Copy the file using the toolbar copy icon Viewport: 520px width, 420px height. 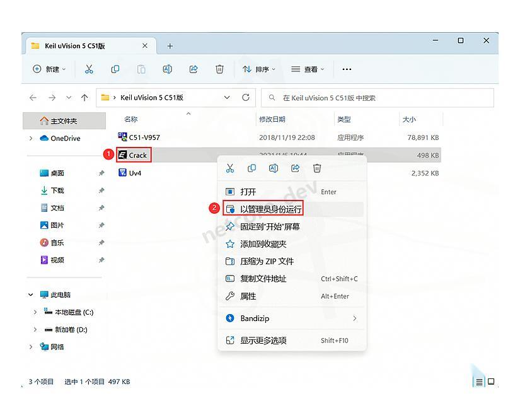[x=115, y=69]
